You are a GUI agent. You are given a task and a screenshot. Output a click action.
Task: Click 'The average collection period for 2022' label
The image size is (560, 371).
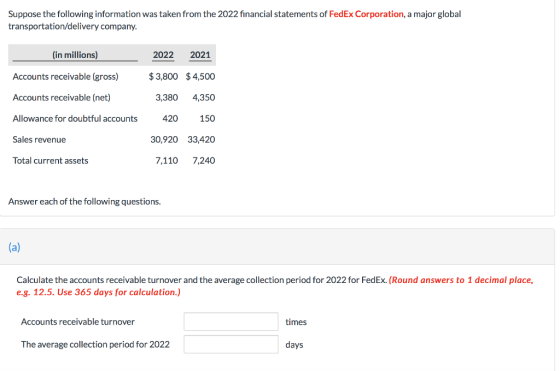coord(95,345)
